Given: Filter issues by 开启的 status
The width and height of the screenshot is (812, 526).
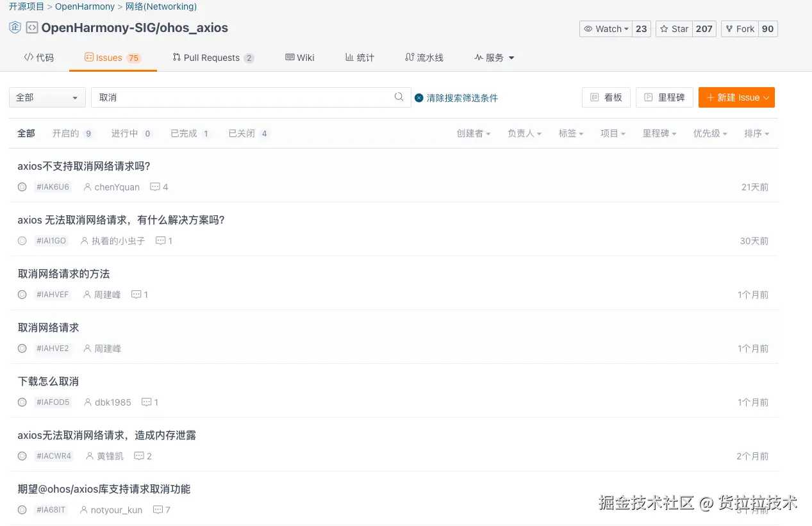Looking at the screenshot, I should 73,133.
